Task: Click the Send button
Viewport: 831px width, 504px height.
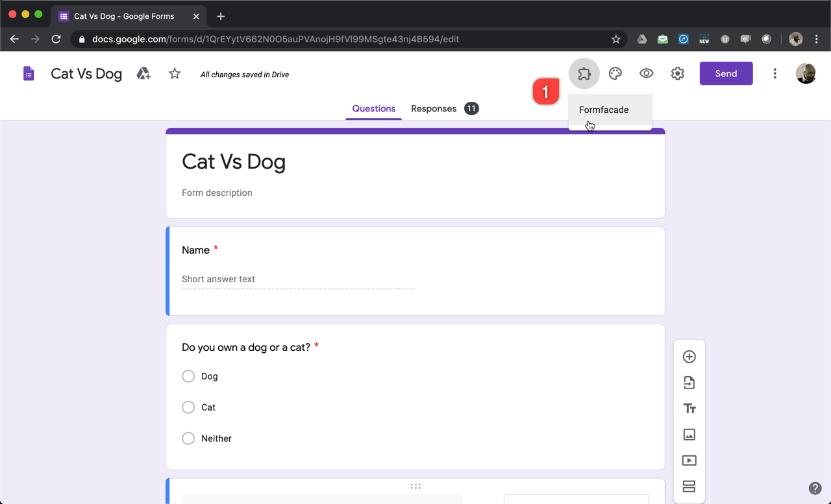Action: click(x=726, y=73)
